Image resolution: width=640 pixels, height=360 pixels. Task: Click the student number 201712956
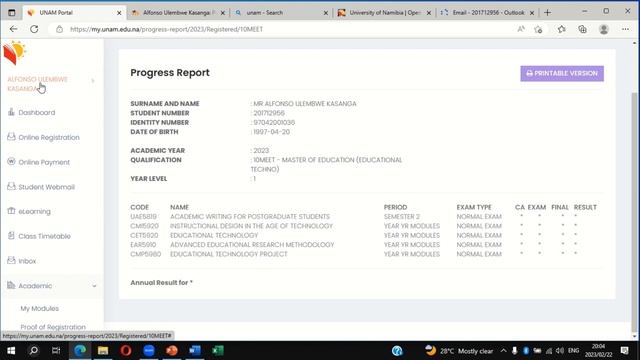pos(269,113)
